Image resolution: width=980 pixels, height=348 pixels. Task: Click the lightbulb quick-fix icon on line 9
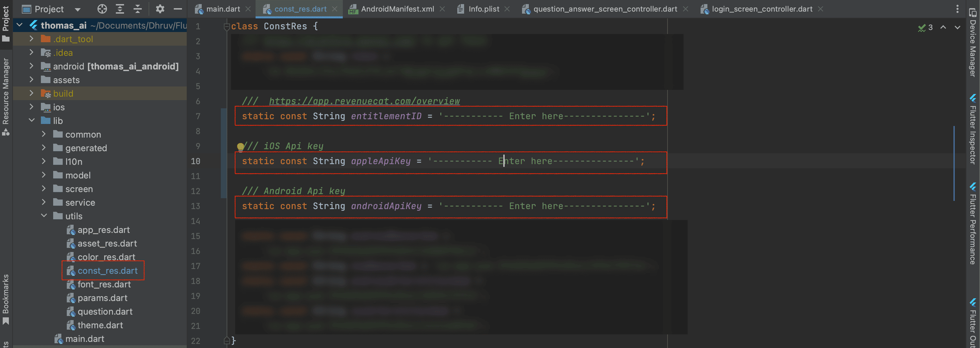tap(241, 146)
